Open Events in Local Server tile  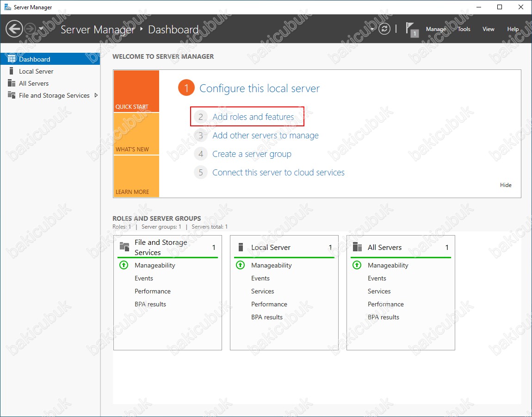[260, 278]
